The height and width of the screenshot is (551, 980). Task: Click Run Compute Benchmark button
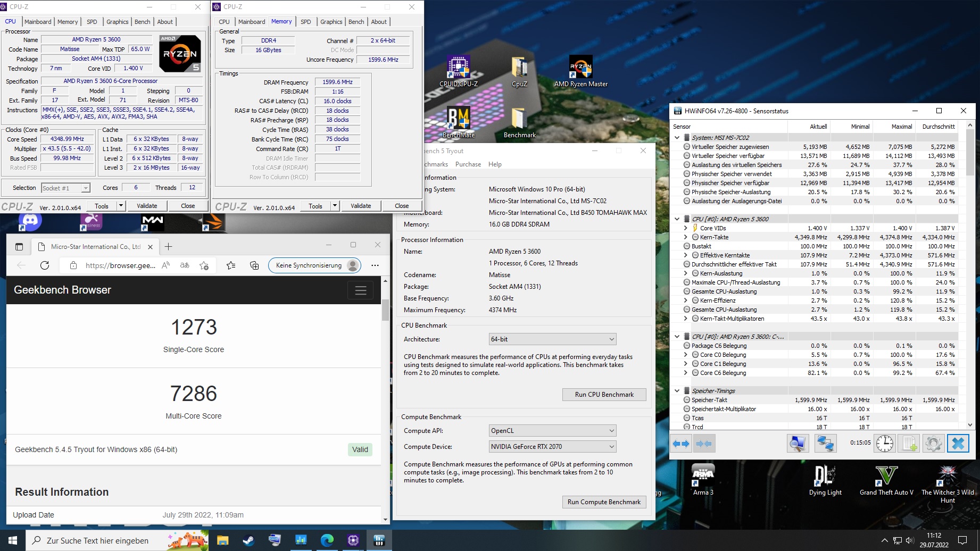pyautogui.click(x=604, y=502)
